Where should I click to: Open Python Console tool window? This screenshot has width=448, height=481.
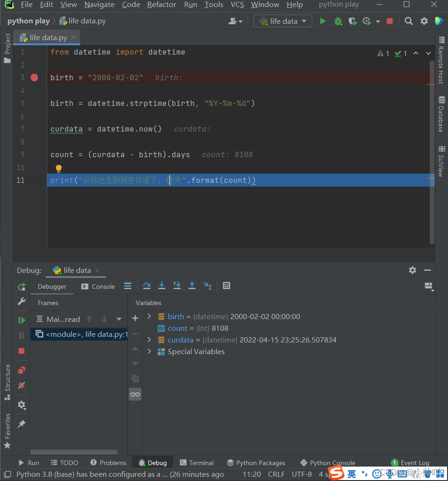pyautogui.click(x=328, y=463)
